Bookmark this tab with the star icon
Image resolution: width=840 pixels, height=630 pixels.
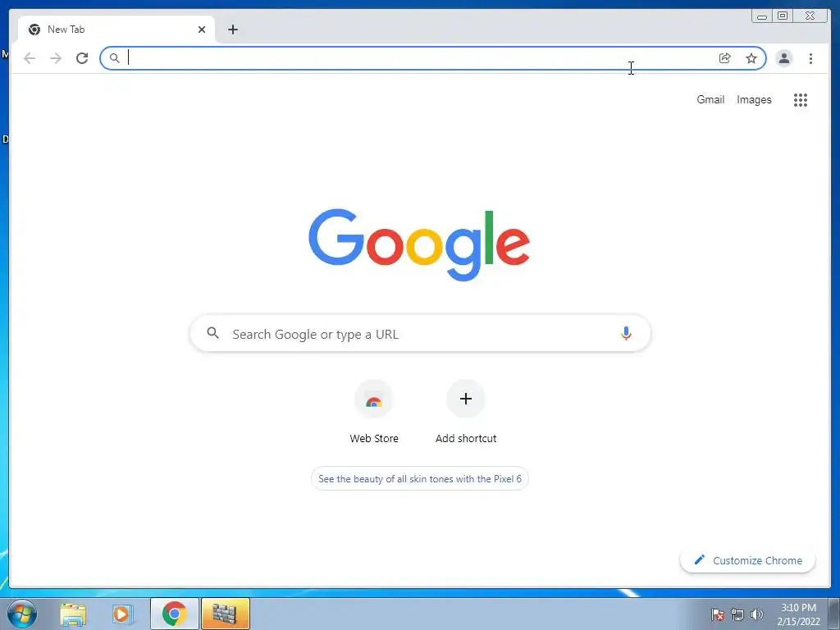coord(751,58)
